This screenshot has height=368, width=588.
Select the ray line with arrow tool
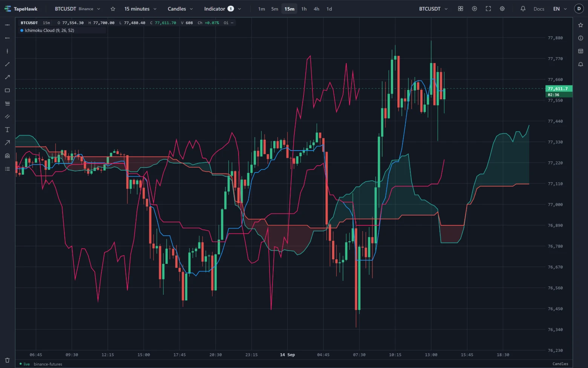[x=7, y=77]
